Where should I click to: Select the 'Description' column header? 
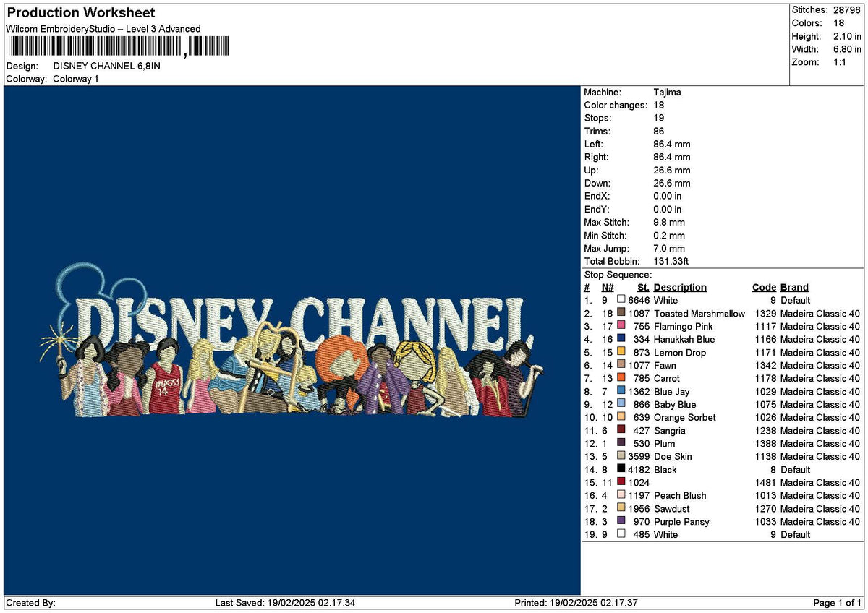point(680,287)
